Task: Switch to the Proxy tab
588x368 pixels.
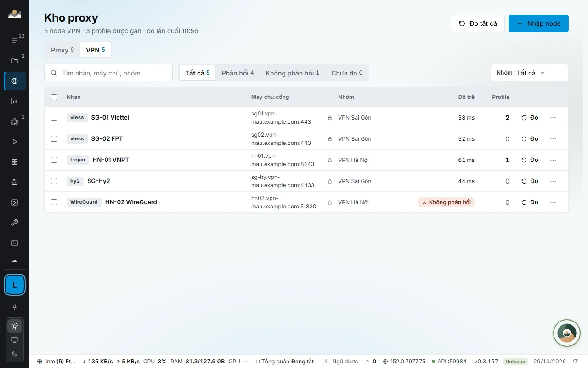Action: pyautogui.click(x=62, y=50)
